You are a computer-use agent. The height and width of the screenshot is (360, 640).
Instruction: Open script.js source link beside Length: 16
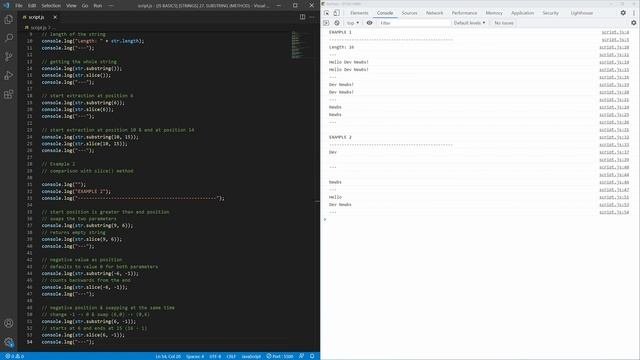pos(614,47)
